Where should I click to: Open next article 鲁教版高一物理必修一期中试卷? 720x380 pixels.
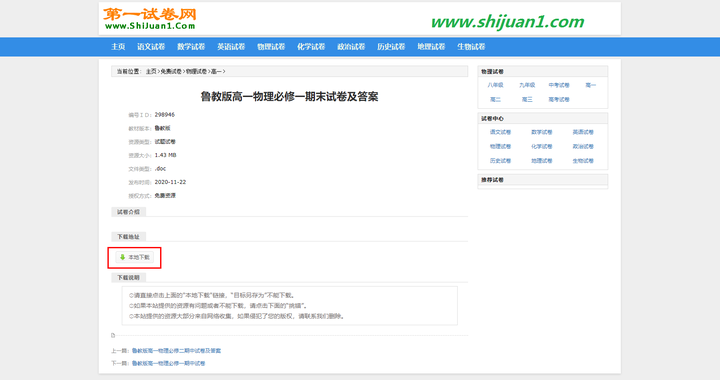(x=169, y=363)
